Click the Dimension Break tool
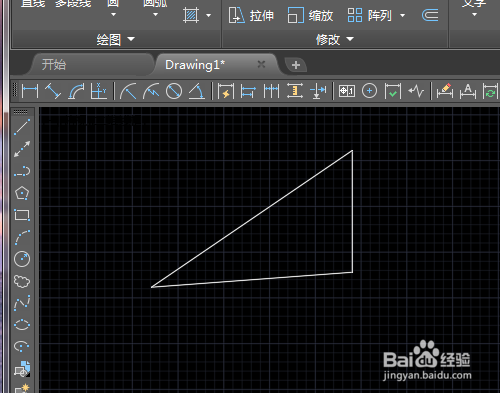The image size is (500, 393). click(318, 91)
